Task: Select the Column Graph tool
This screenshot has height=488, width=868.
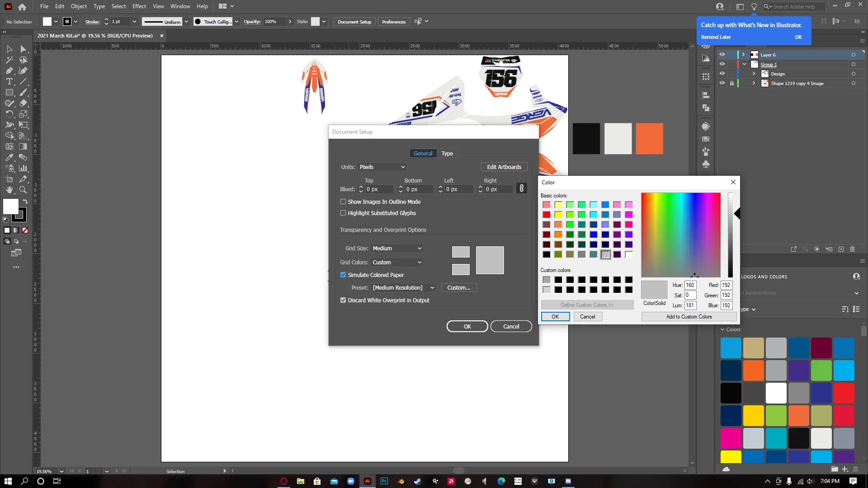Action: 23,168
